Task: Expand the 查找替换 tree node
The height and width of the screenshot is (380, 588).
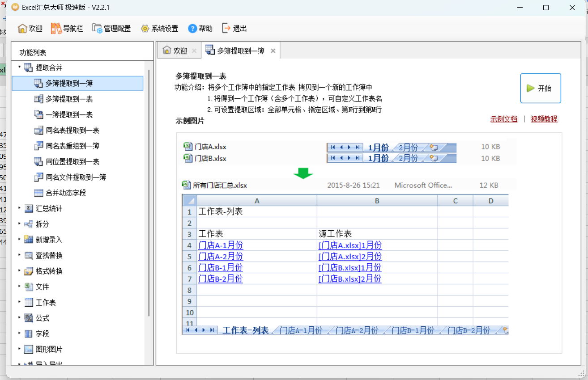Action: 19,255
